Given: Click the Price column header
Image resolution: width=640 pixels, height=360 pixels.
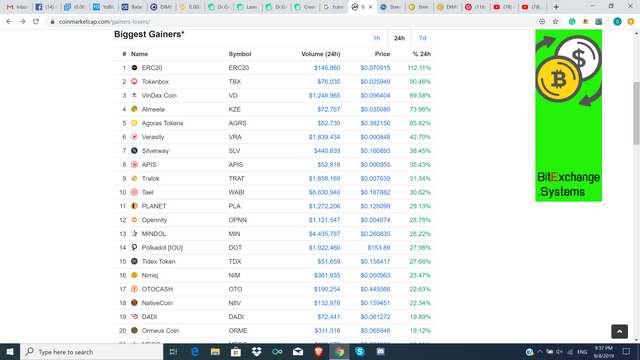Looking at the screenshot, I should coord(382,54).
